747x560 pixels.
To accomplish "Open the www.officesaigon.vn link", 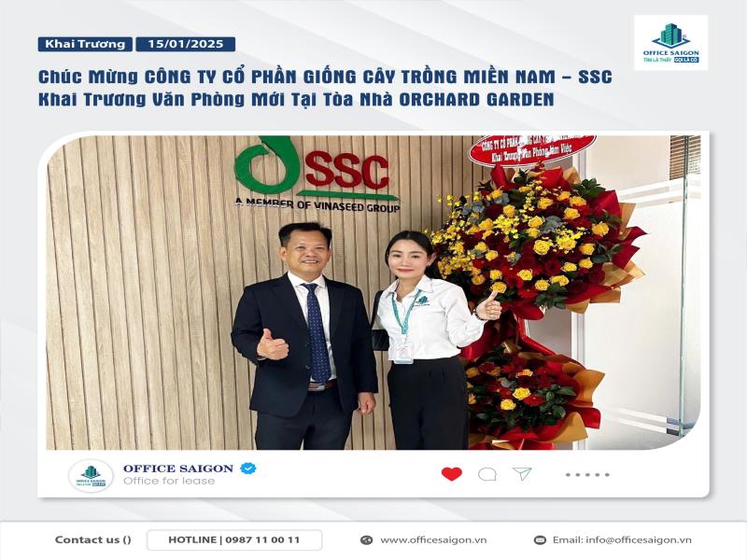I will click(x=433, y=540).
